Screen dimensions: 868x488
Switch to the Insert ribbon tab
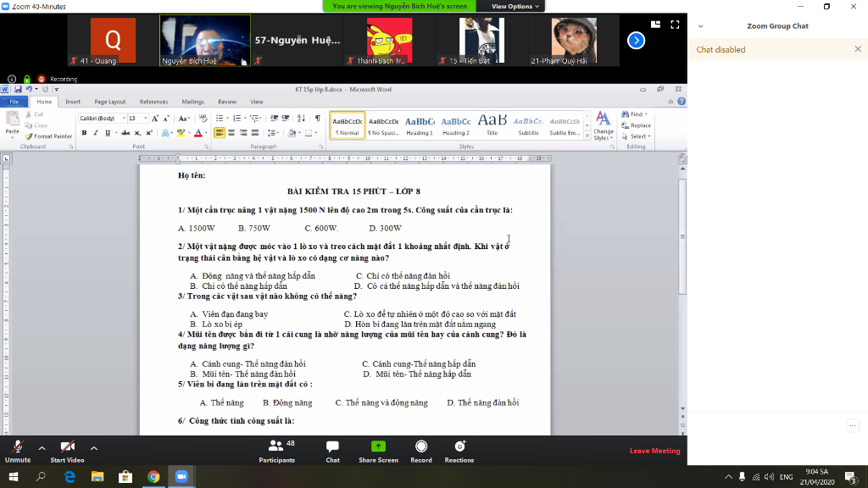73,102
